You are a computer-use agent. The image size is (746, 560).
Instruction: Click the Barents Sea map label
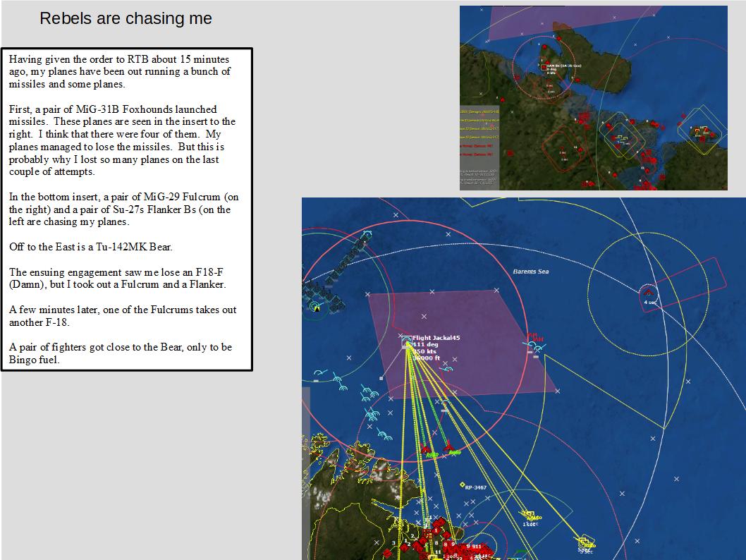tap(530, 272)
